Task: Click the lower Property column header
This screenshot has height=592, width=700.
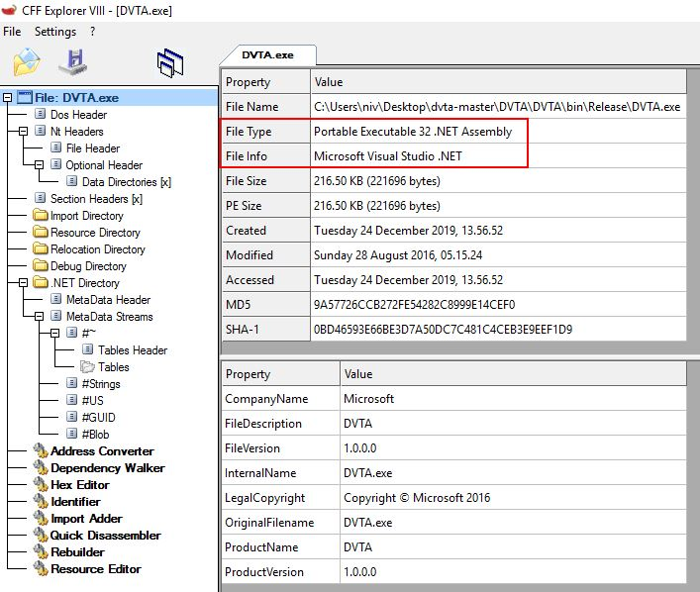Action: (281, 374)
